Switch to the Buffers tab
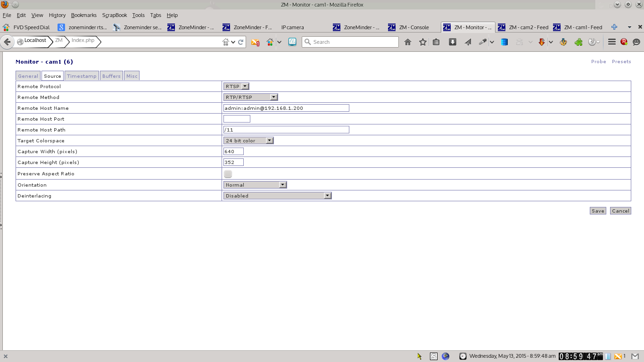The height and width of the screenshot is (362, 644). (x=111, y=76)
